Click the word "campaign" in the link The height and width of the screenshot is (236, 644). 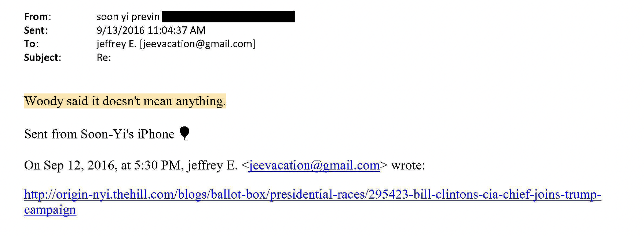tap(50, 210)
